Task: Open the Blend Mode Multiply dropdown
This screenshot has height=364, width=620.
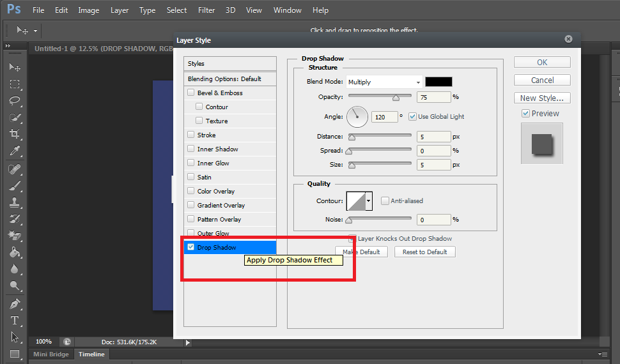Action: (x=384, y=82)
